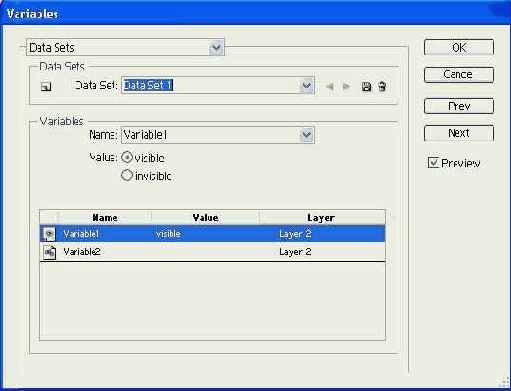Viewport: 511px width, 391px height.
Task: Click the Next button
Action: (x=459, y=133)
